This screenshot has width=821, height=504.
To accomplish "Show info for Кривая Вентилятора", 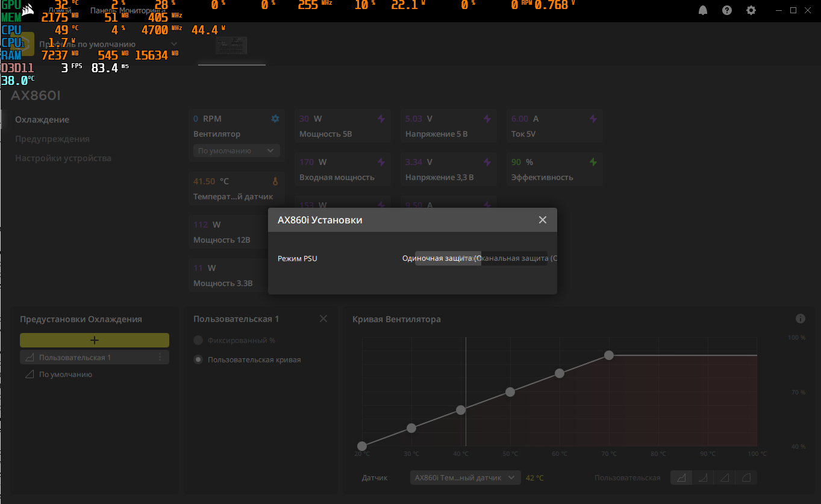I will coord(801,319).
